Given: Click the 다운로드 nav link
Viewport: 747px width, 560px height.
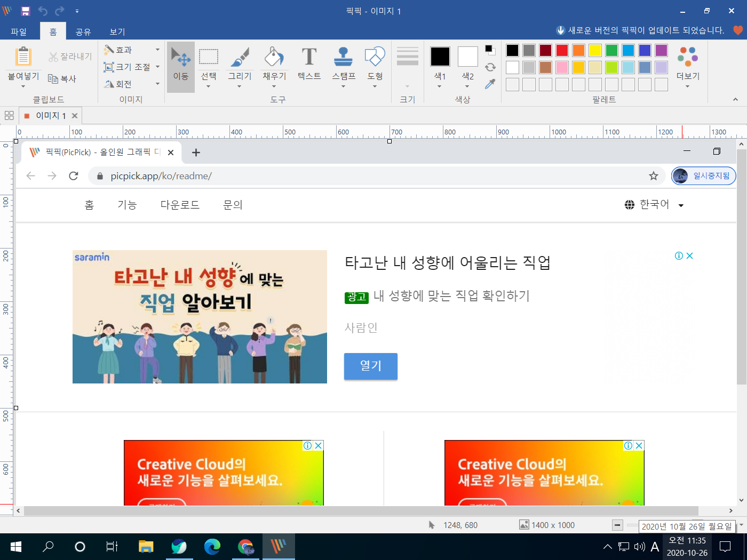Looking at the screenshot, I should click(x=180, y=205).
